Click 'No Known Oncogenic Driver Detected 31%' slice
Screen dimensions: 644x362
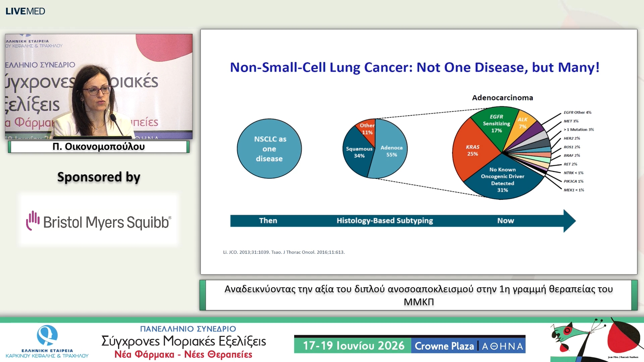(502, 180)
